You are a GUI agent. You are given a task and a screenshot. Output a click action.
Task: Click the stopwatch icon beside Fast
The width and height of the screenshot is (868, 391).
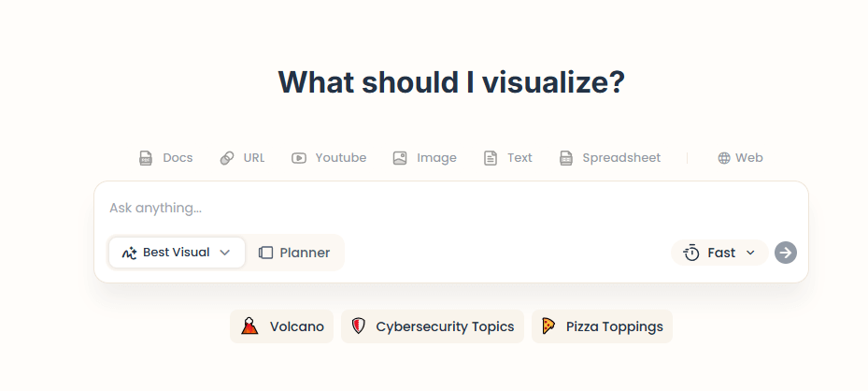pos(691,253)
